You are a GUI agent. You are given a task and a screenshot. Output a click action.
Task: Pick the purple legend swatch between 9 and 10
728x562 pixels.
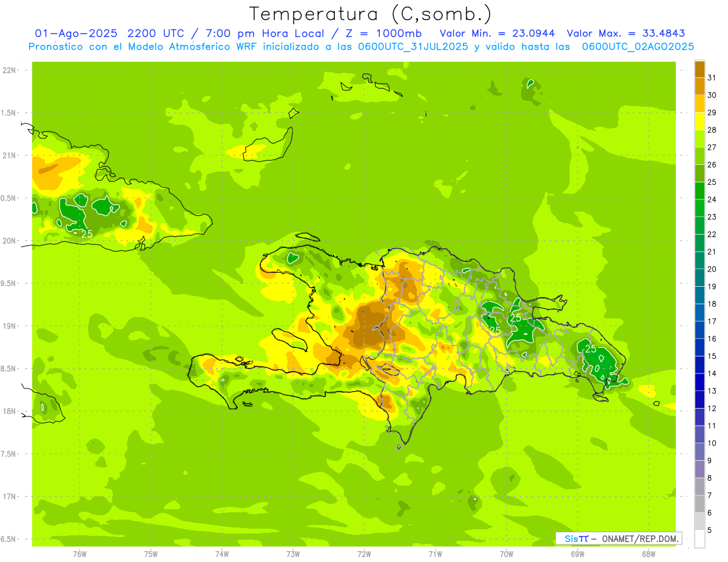(699, 452)
